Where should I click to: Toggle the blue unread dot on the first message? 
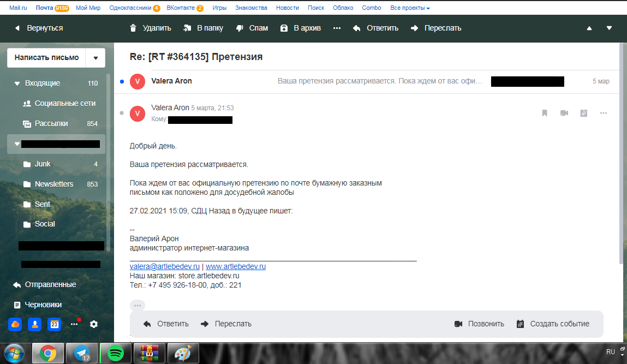[x=122, y=81]
